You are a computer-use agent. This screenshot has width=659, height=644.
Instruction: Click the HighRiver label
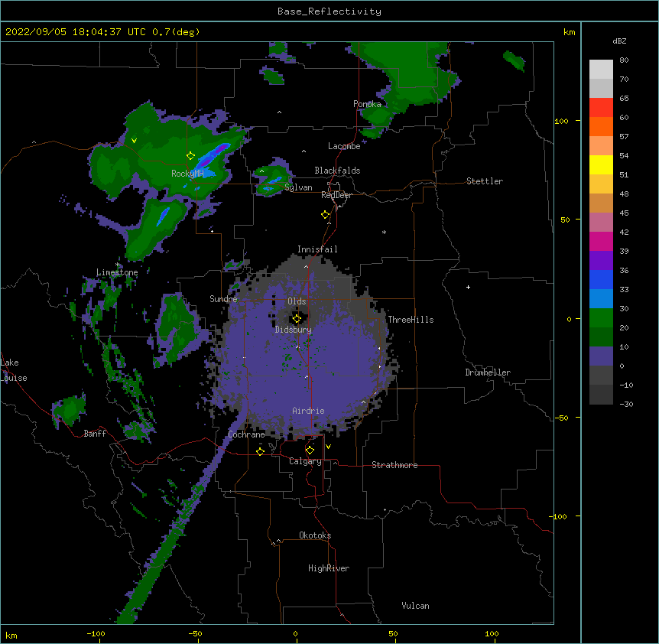click(x=329, y=568)
